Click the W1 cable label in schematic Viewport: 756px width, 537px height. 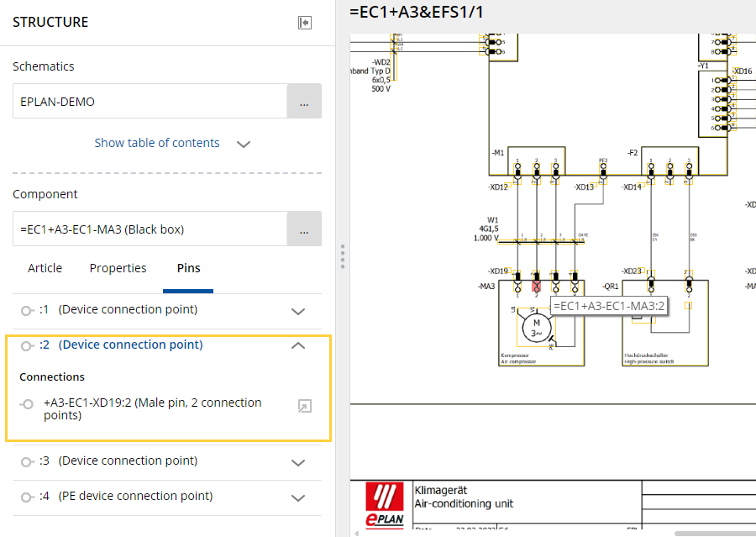(493, 220)
